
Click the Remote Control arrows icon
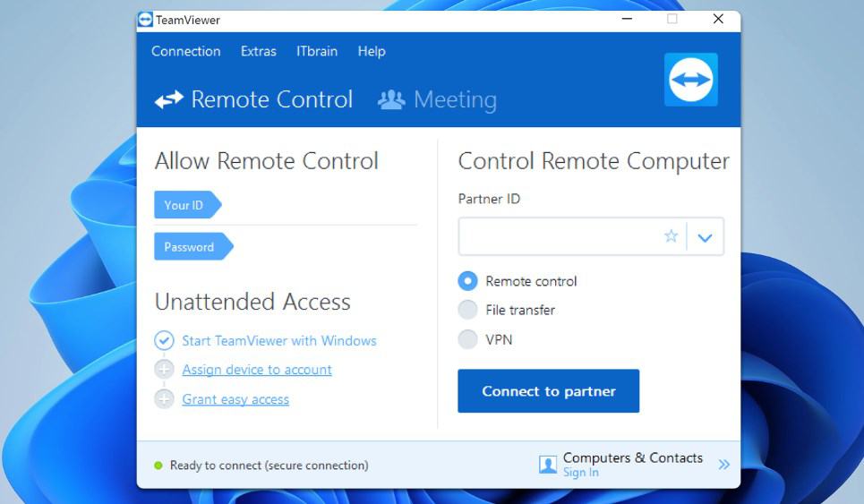click(168, 99)
